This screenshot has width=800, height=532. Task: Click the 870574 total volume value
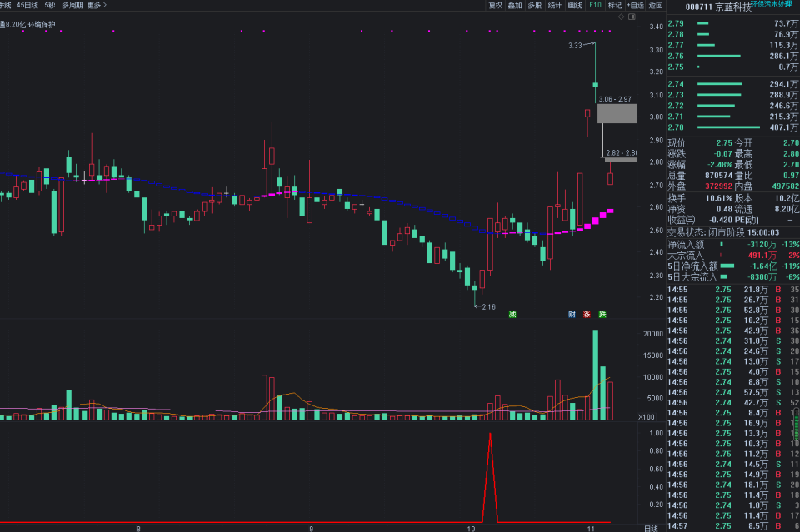pos(719,176)
